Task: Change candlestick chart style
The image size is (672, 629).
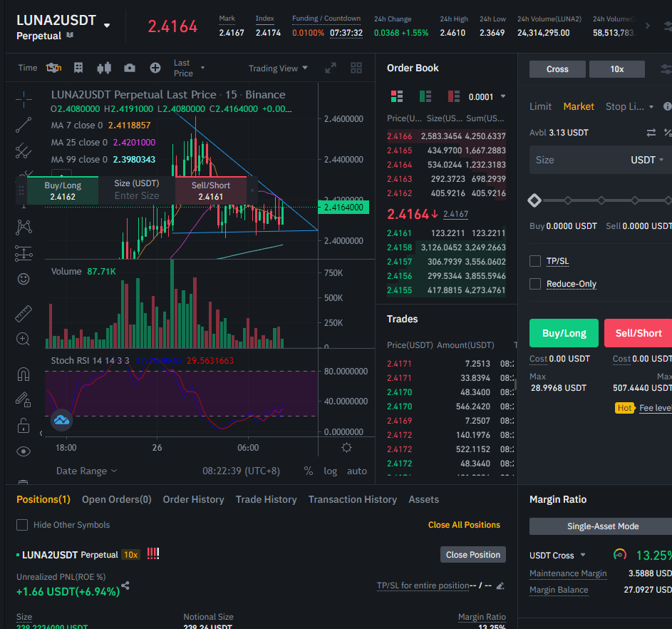Action: [x=104, y=68]
